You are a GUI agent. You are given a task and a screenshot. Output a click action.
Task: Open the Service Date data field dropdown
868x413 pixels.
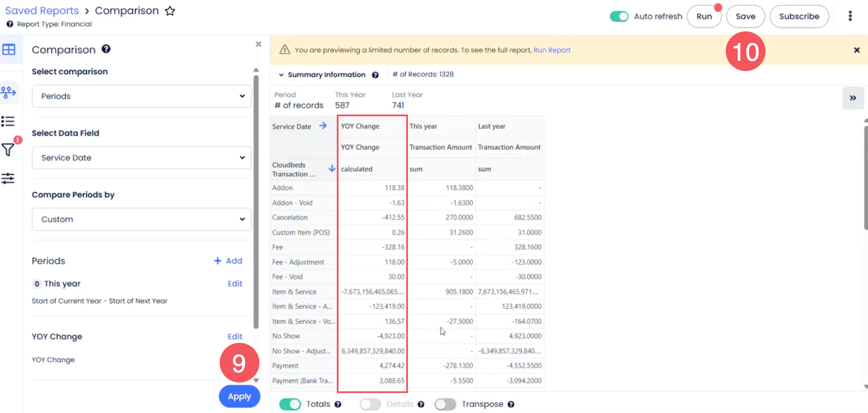click(141, 158)
